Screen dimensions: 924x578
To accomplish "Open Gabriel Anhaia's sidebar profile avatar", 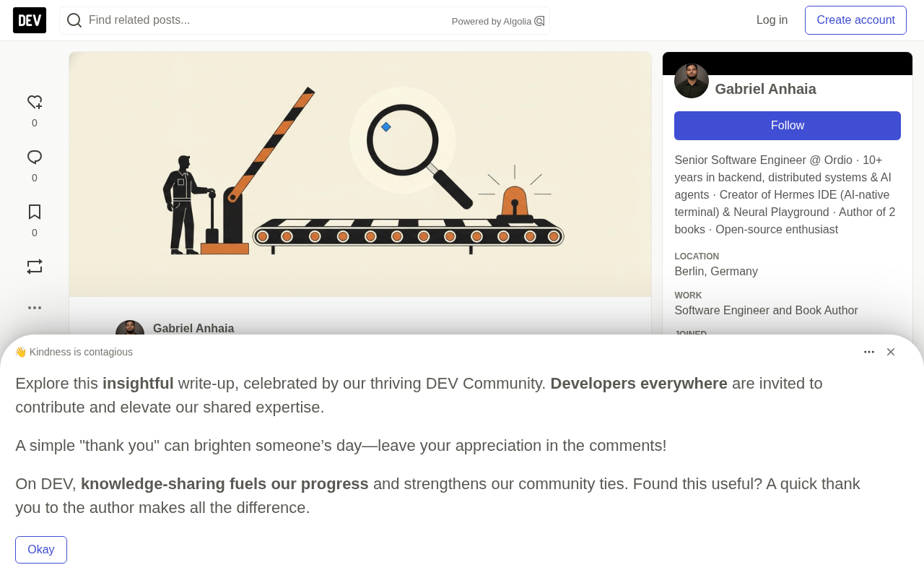I will pos(692,81).
